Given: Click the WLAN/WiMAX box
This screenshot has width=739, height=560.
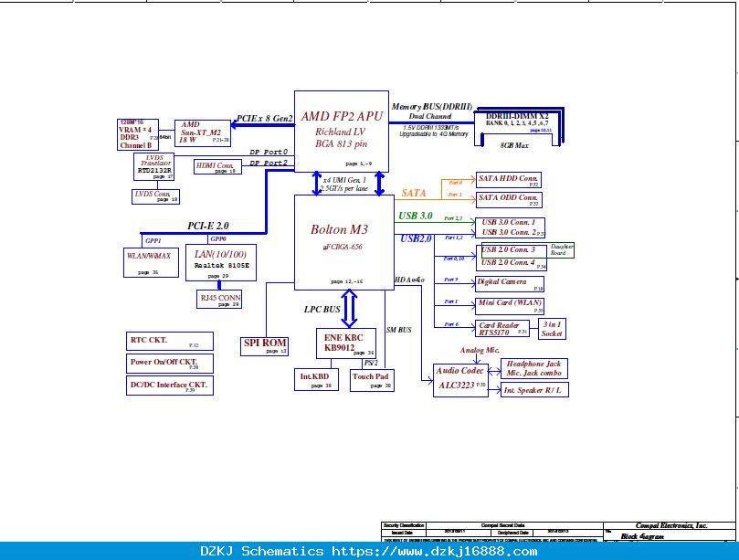Looking at the screenshot, I should 151,262.
